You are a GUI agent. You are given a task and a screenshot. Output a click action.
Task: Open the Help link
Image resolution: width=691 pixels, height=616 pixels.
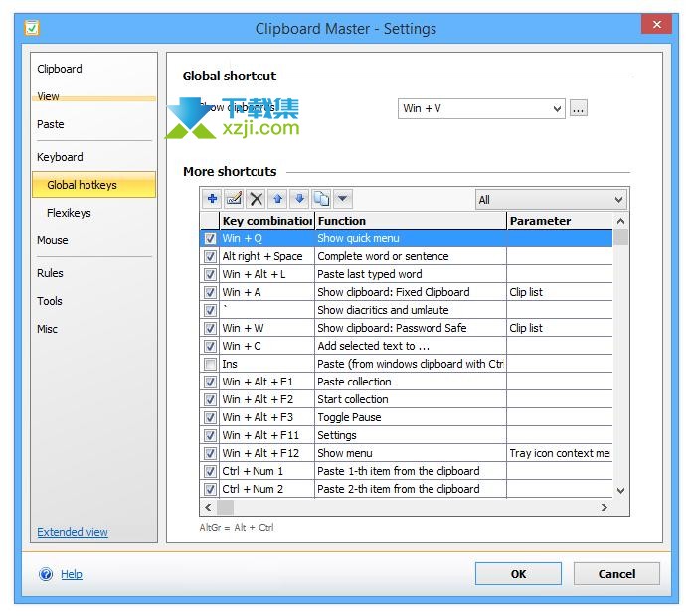tap(72, 574)
